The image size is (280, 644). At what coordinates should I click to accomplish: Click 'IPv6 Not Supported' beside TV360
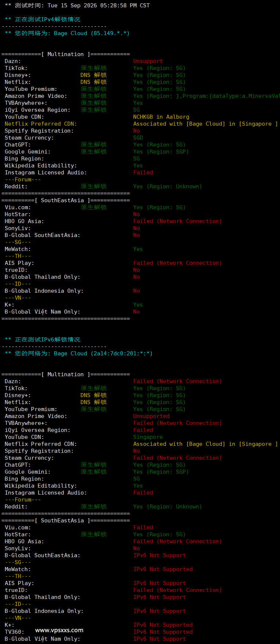[163, 632]
